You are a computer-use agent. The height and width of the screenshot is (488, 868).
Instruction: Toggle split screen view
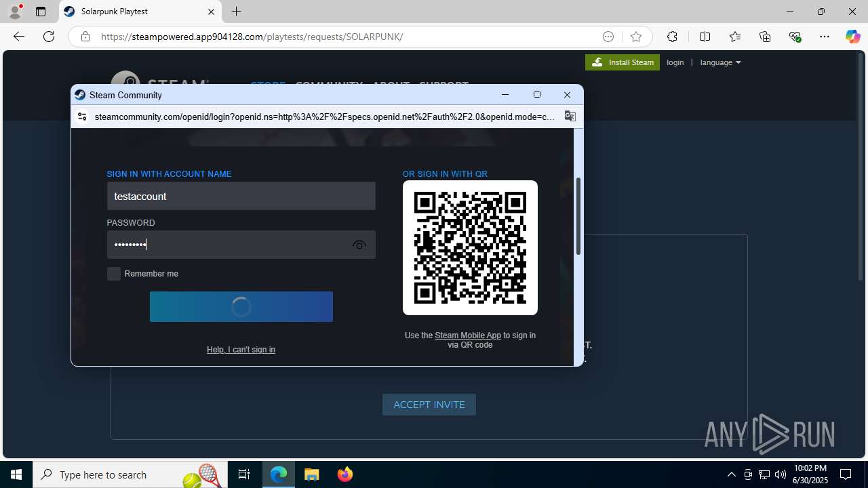click(705, 37)
